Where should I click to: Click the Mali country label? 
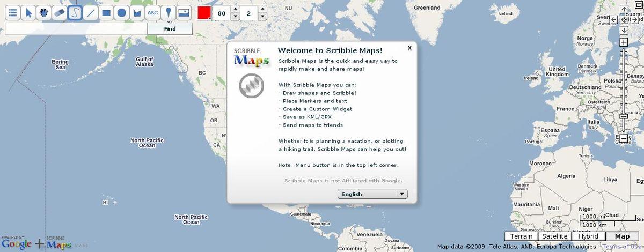553,207
